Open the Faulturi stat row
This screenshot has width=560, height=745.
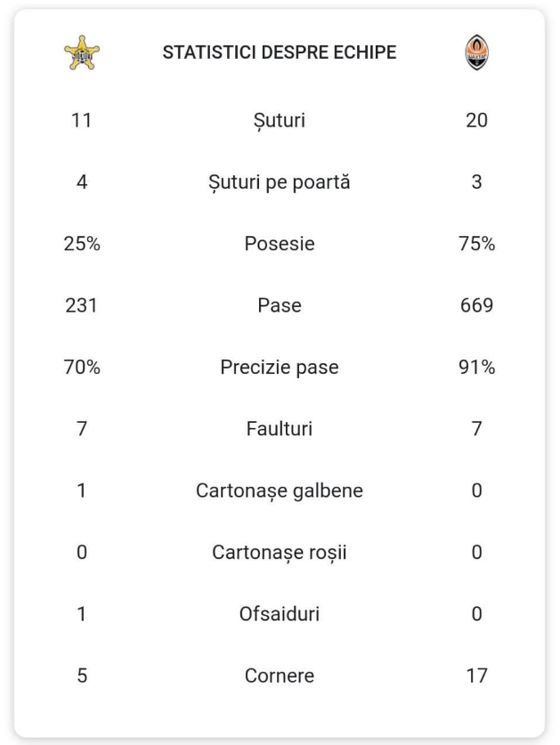coord(280,429)
